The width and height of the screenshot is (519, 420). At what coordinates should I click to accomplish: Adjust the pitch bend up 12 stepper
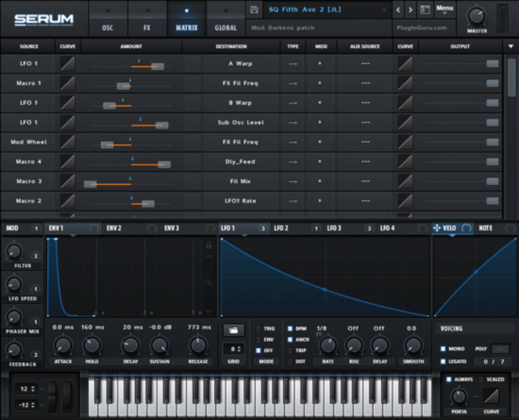click(28, 389)
